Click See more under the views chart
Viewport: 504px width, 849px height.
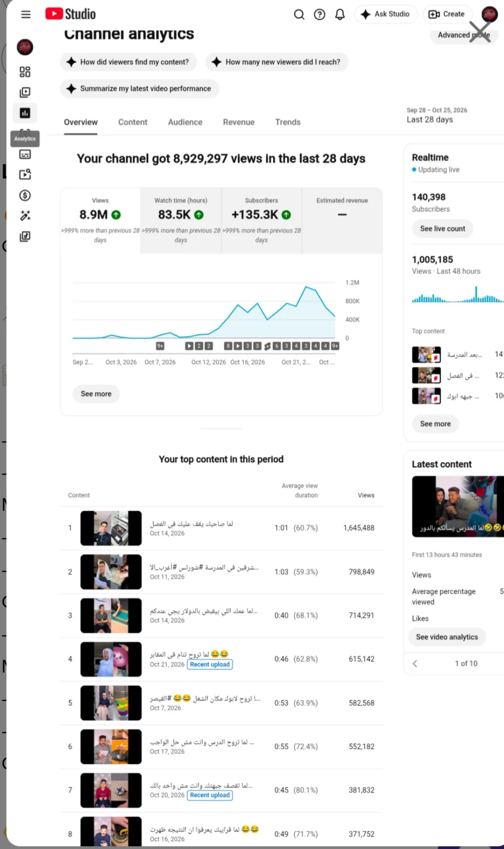point(96,394)
